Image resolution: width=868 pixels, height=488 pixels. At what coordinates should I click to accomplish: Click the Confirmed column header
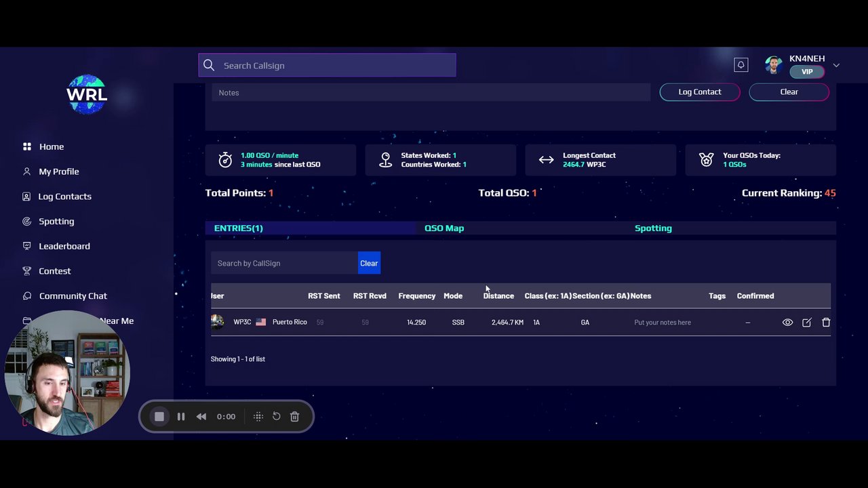(755, 296)
